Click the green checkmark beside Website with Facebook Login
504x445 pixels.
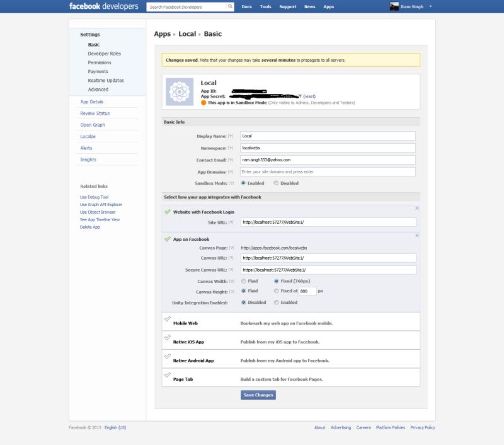[x=166, y=212]
